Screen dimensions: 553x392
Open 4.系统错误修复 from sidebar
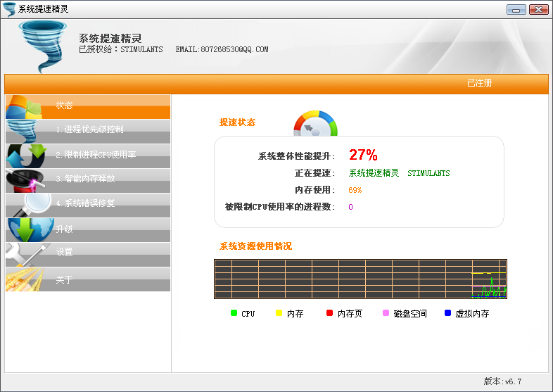pyautogui.click(x=85, y=203)
